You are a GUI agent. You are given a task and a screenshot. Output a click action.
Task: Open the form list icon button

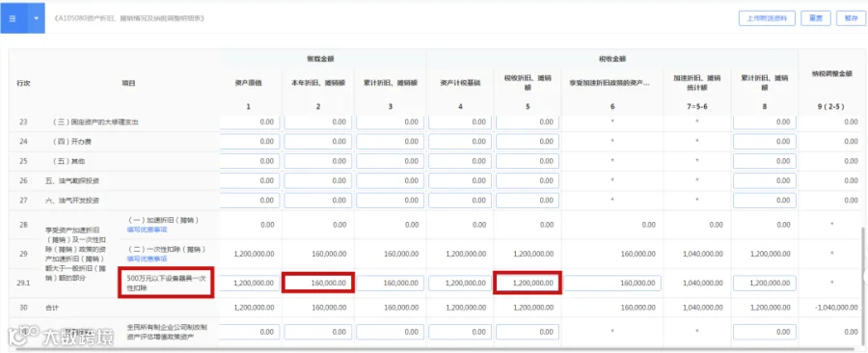14,18
